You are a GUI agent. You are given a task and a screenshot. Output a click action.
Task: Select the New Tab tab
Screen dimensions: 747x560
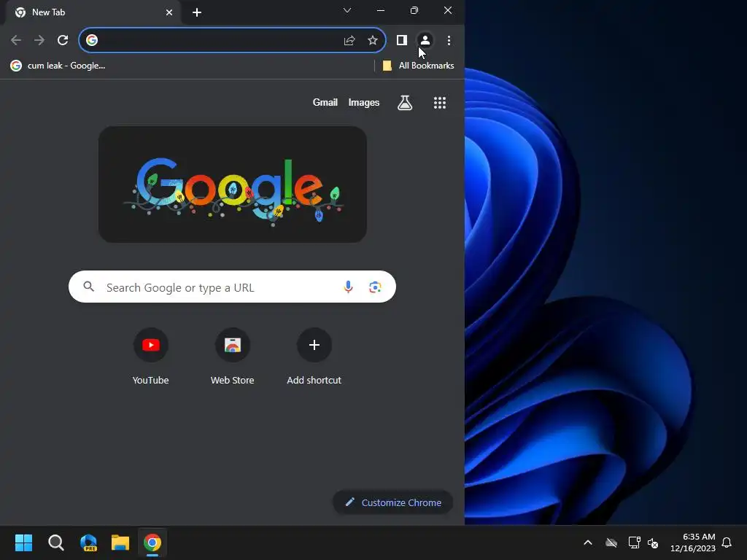(93, 12)
